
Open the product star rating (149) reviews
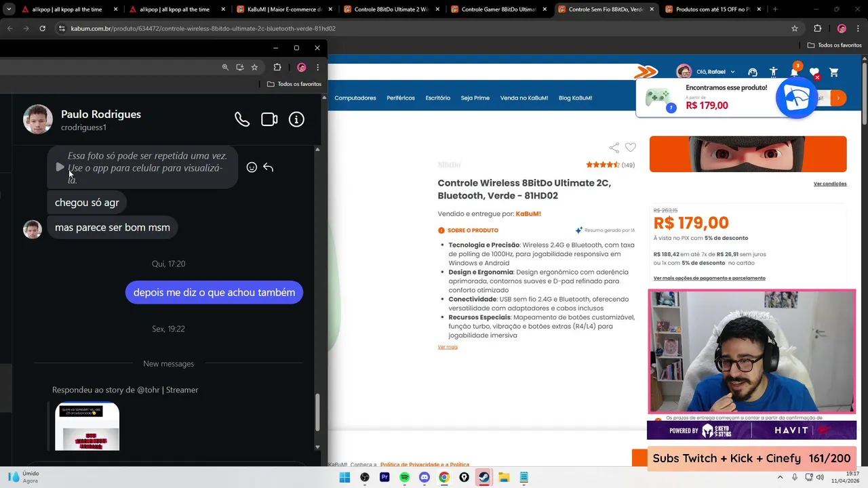pos(610,165)
